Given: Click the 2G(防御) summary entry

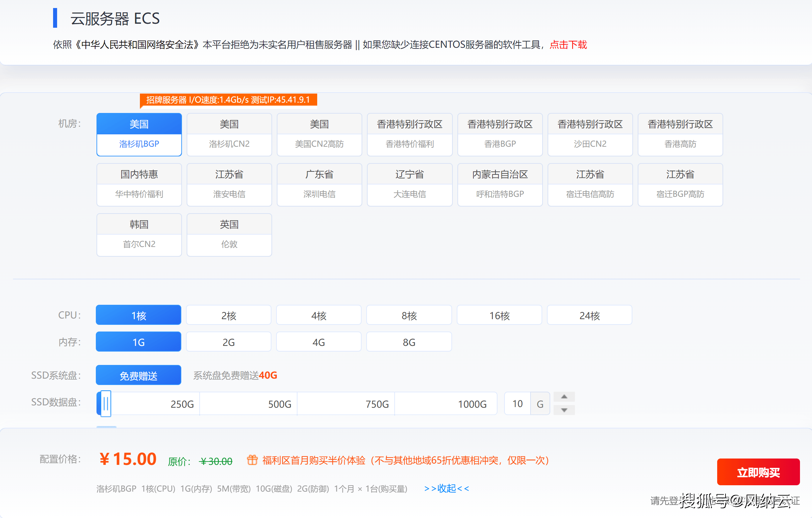Looking at the screenshot, I should [313, 489].
